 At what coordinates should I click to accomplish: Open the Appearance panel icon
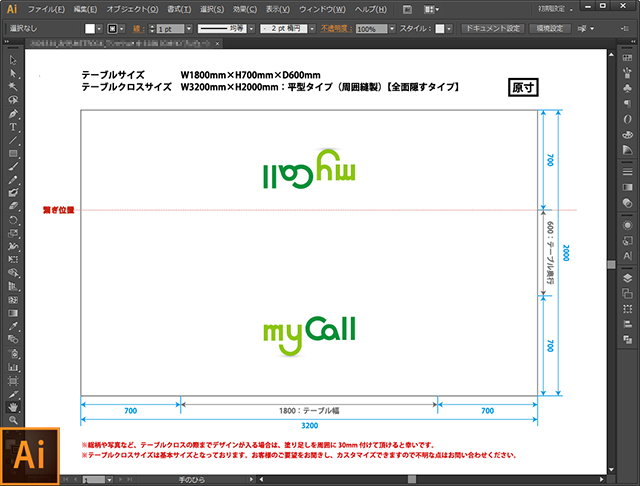coord(627,225)
